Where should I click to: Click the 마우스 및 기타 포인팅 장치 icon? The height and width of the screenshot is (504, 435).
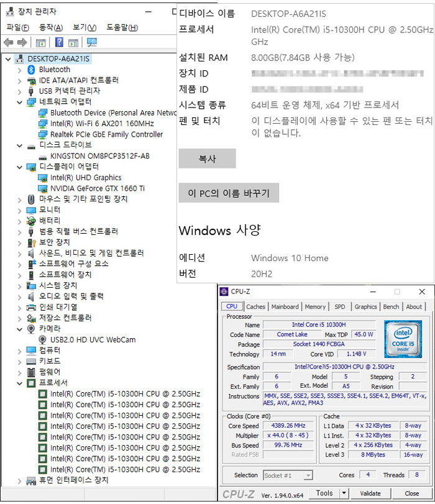tap(31, 199)
